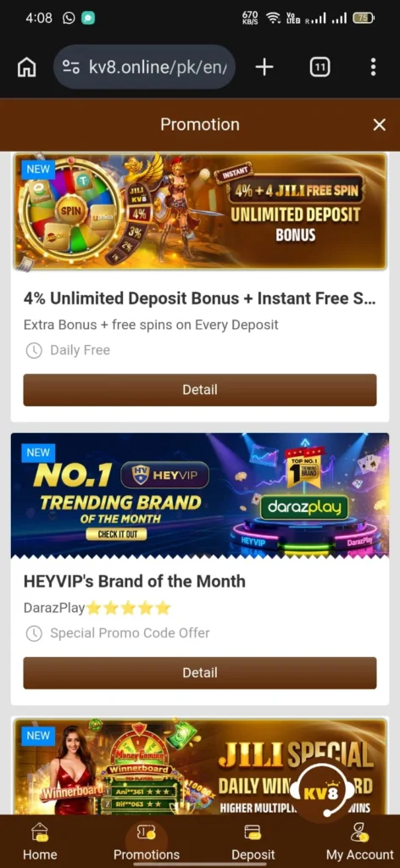Click Detail under HEYVIP's Brand of the Month
Viewport: 400px width, 868px height.
point(200,672)
